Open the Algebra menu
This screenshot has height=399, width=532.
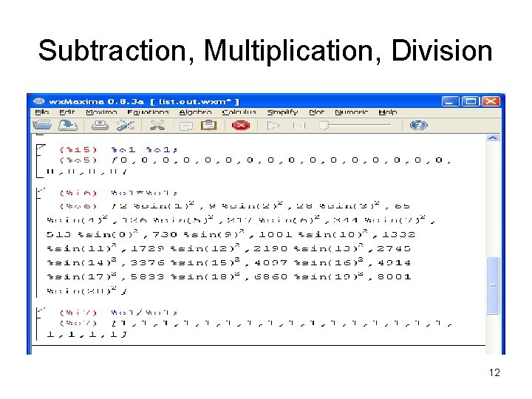(195, 112)
